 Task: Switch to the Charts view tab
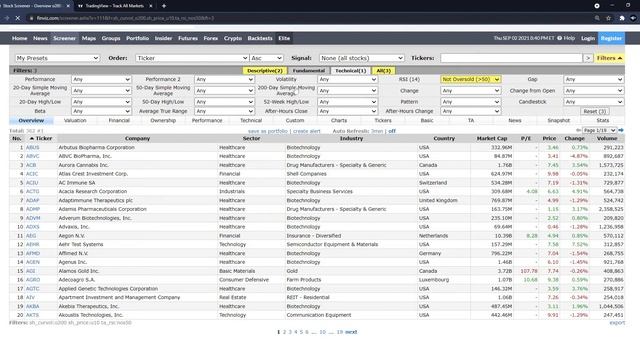coord(339,120)
